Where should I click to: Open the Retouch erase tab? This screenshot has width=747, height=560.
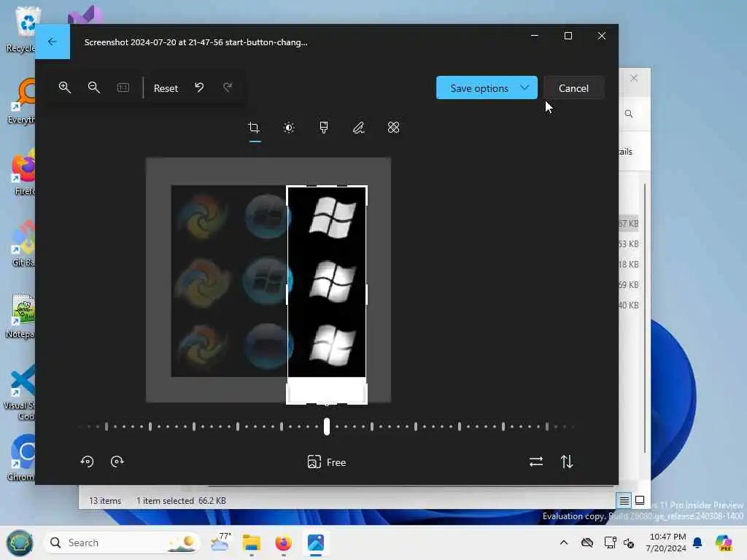(393, 128)
